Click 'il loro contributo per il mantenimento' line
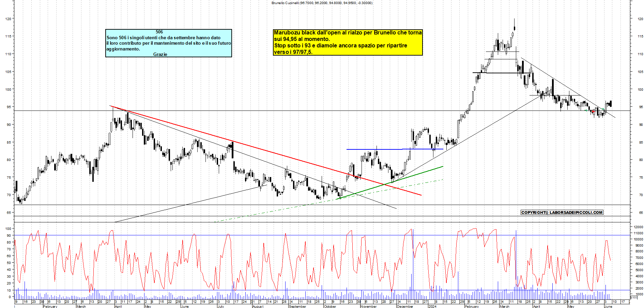 pyautogui.click(x=169, y=43)
